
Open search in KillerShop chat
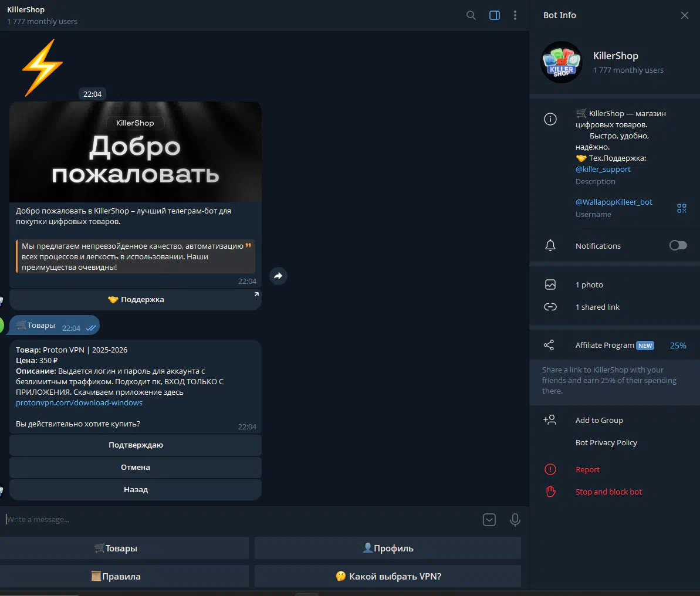coord(471,15)
